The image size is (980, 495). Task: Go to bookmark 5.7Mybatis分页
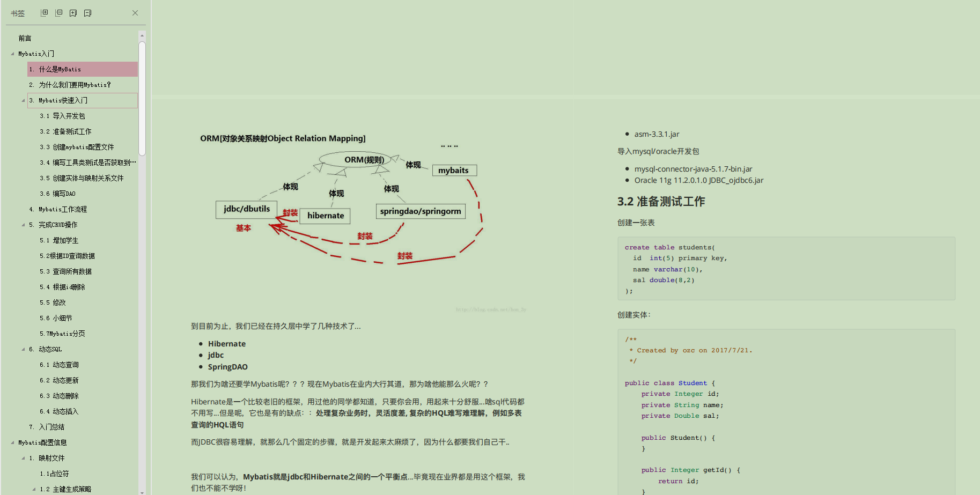click(62, 334)
